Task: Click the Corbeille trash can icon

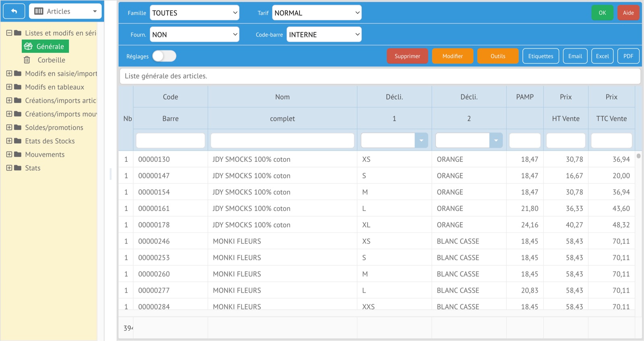Action: click(27, 60)
